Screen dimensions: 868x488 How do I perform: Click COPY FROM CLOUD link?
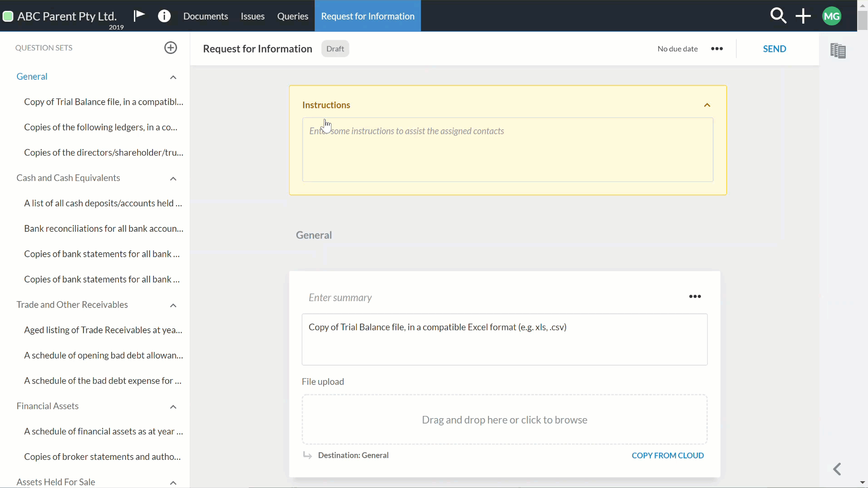(668, 455)
